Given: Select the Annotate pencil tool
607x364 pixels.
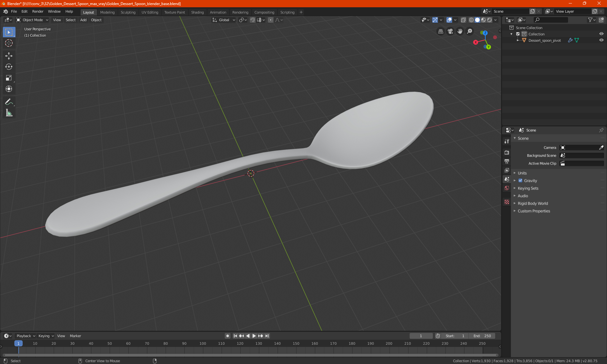Looking at the screenshot, I should 9,102.
